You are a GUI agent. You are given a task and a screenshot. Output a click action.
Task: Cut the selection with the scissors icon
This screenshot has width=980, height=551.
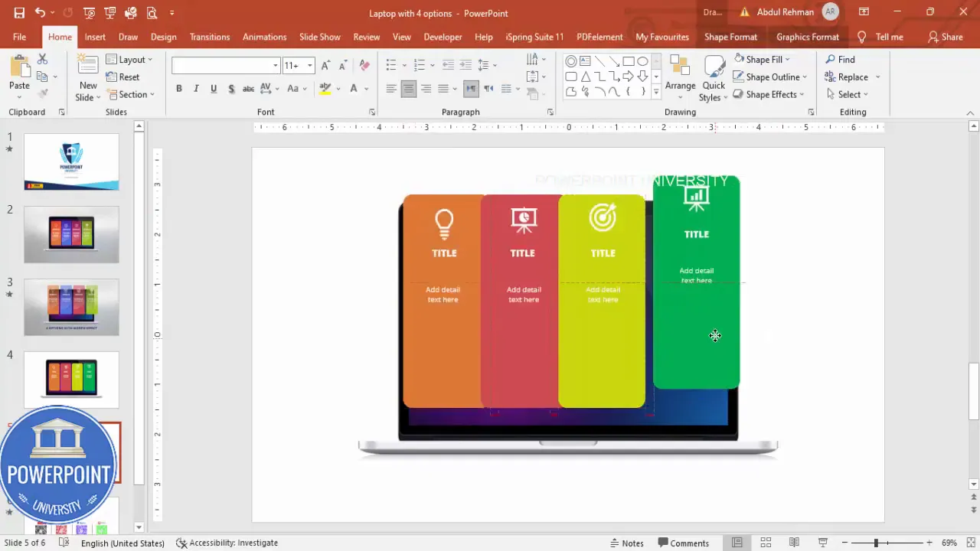42,59
